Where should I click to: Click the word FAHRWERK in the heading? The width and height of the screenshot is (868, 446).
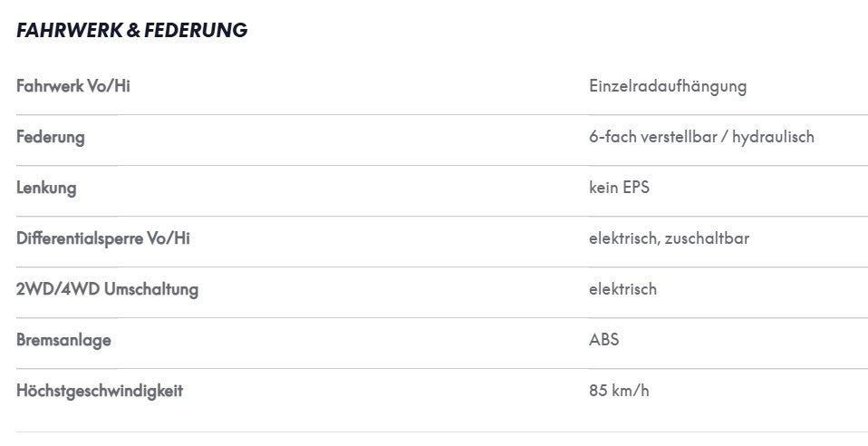pyautogui.click(x=70, y=30)
